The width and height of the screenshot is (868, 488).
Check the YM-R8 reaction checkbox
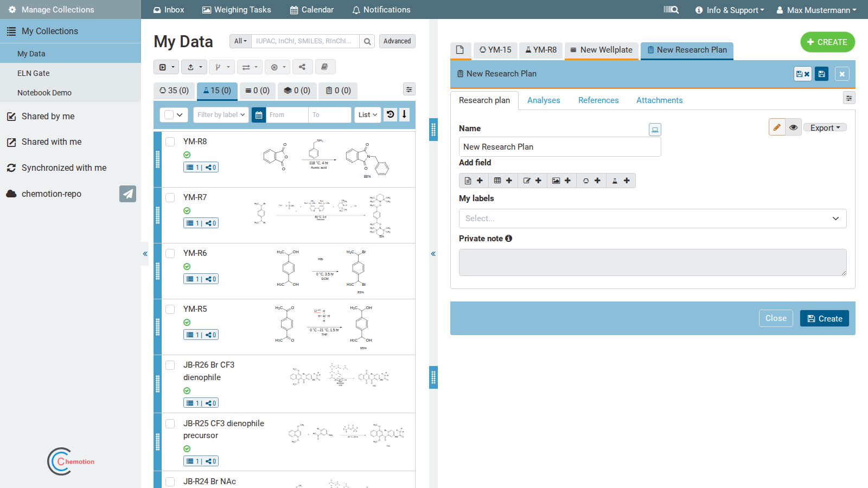point(170,142)
